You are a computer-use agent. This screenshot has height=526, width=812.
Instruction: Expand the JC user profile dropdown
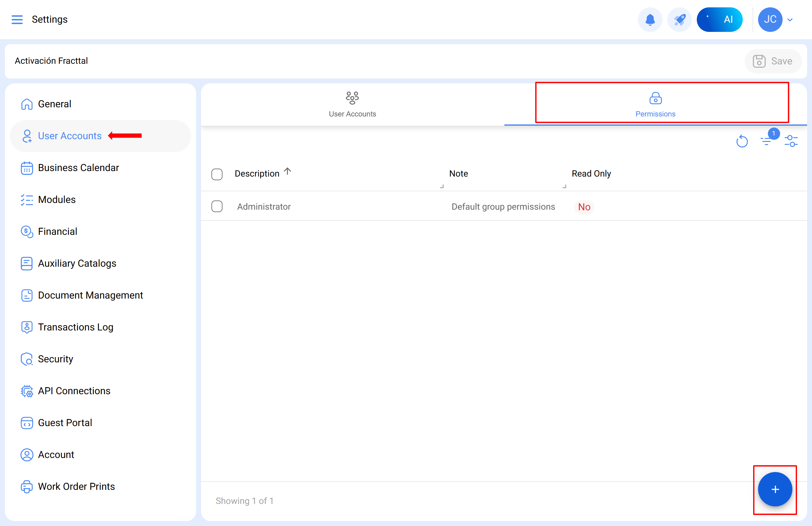(790, 20)
